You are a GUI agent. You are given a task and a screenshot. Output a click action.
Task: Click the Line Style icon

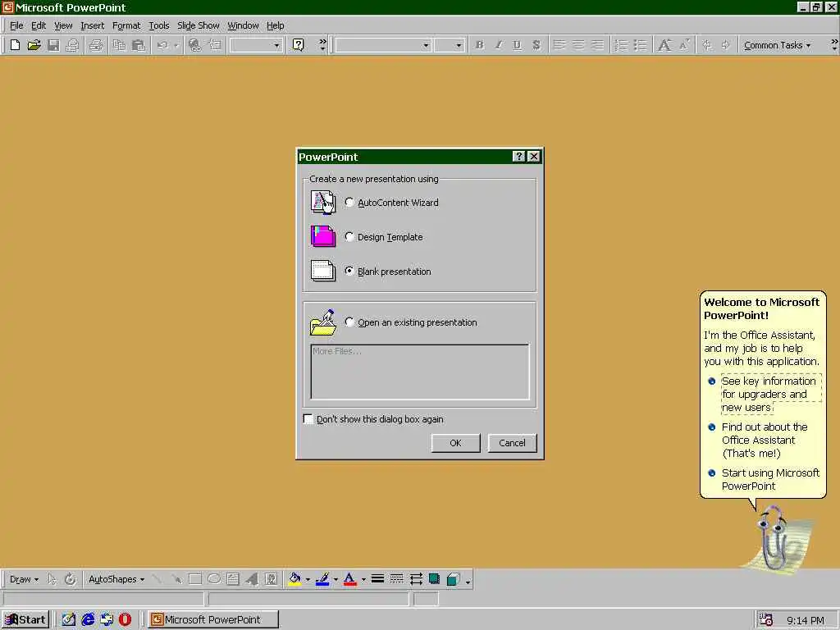tap(377, 579)
